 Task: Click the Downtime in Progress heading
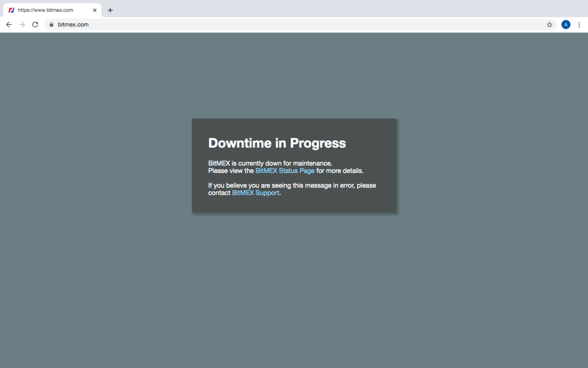click(277, 143)
